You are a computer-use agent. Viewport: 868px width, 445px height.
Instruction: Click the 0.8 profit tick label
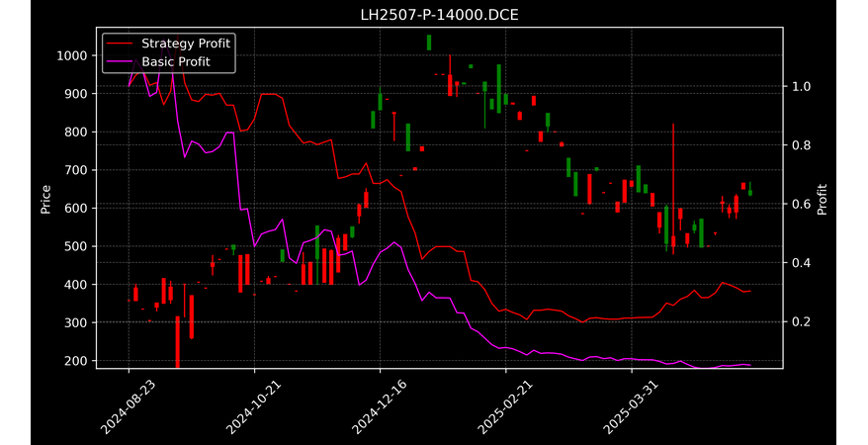tap(801, 145)
